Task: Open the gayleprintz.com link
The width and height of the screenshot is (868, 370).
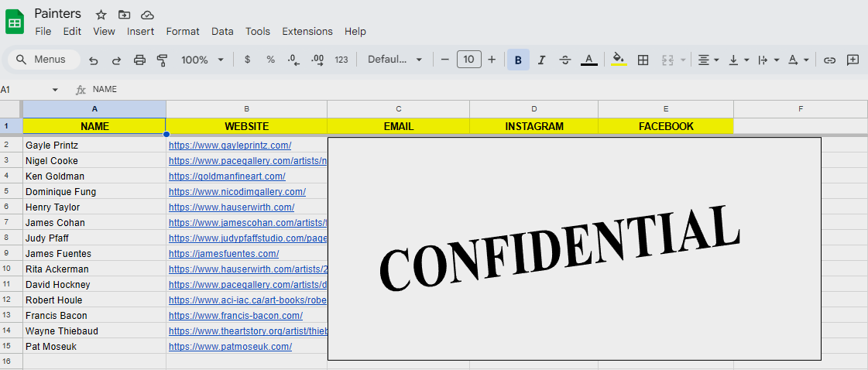Action: (230, 146)
